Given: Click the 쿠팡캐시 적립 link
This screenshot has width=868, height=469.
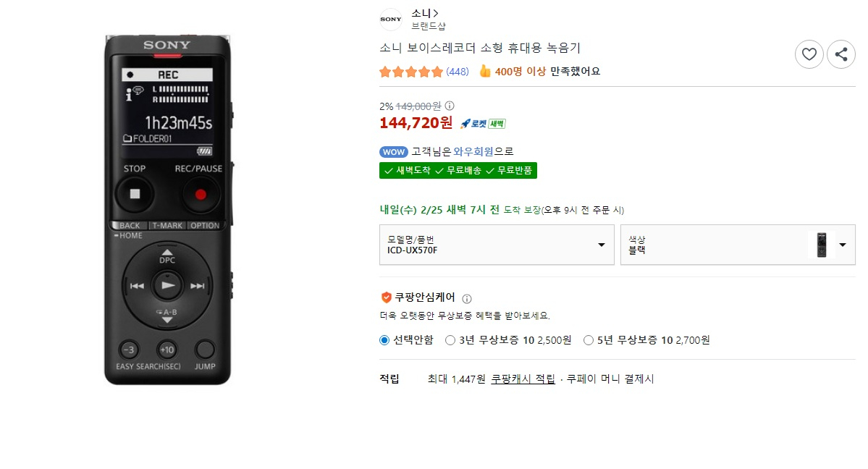Looking at the screenshot, I should (523, 379).
